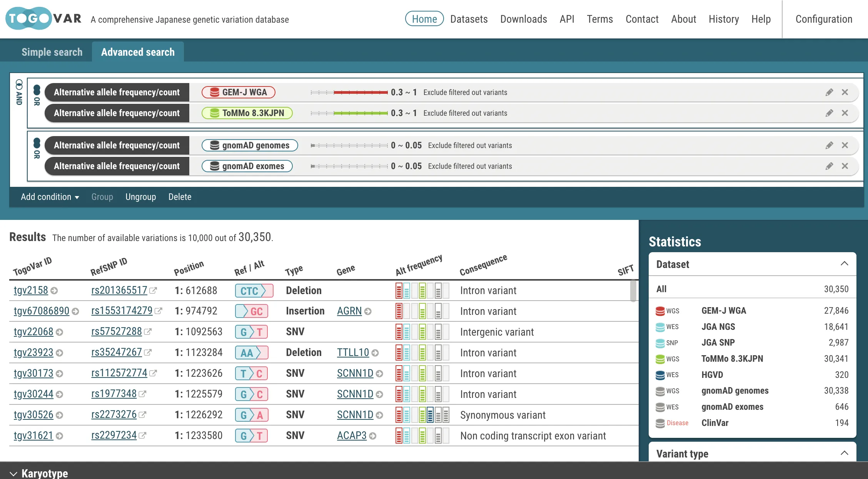
Task: Collapse the Dataset statistics panel
Action: pyautogui.click(x=844, y=264)
